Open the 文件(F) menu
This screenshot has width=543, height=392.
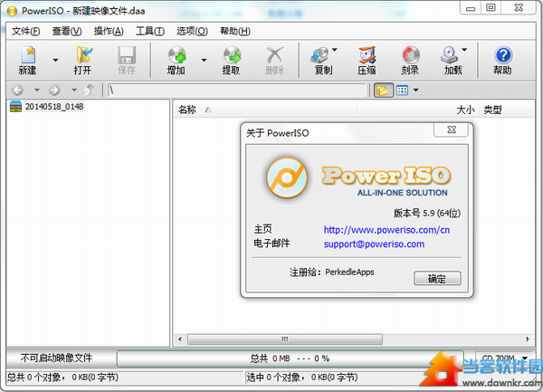[26, 31]
